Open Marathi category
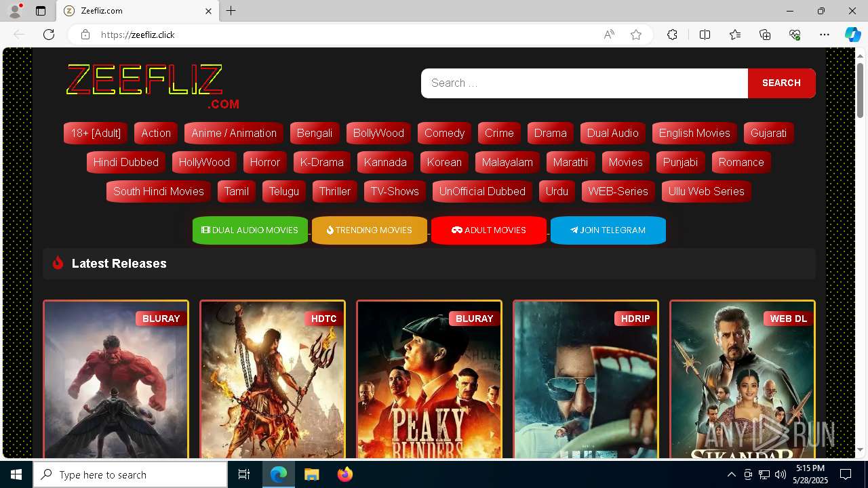This screenshot has width=868, height=488. 570,162
